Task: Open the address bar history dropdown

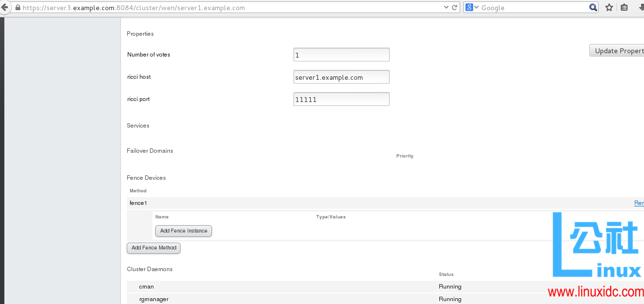Action: tap(446, 7)
